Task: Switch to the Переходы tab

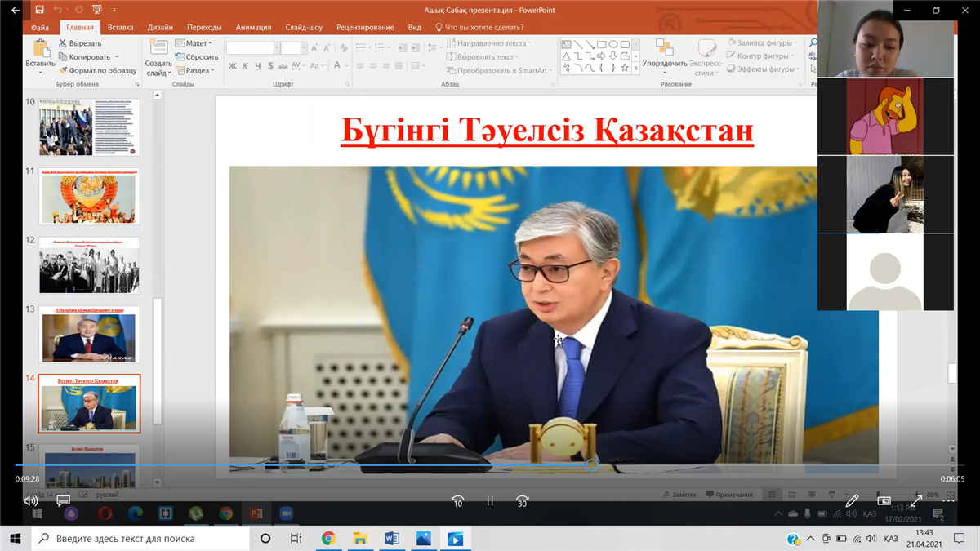Action: coord(204,27)
